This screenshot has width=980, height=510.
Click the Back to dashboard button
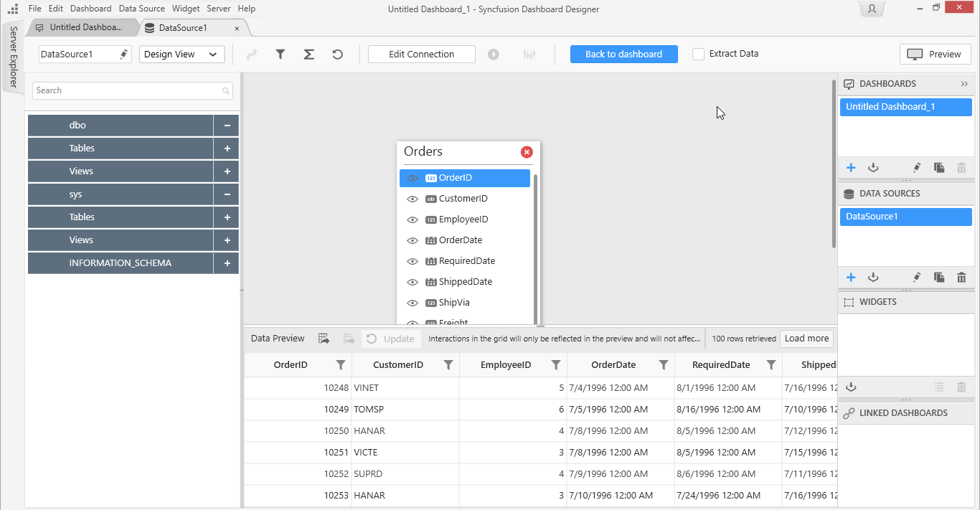[x=623, y=55]
